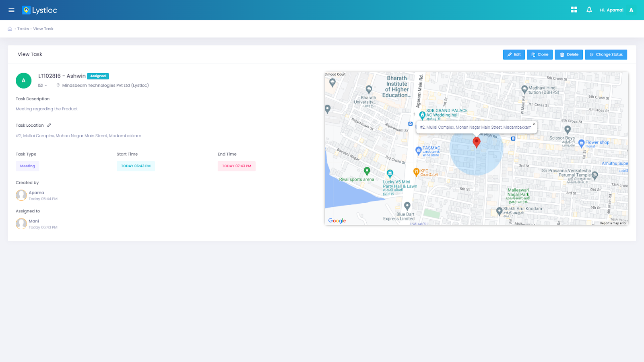Open the notifications bell
This screenshot has height=362, width=644.
(589, 10)
